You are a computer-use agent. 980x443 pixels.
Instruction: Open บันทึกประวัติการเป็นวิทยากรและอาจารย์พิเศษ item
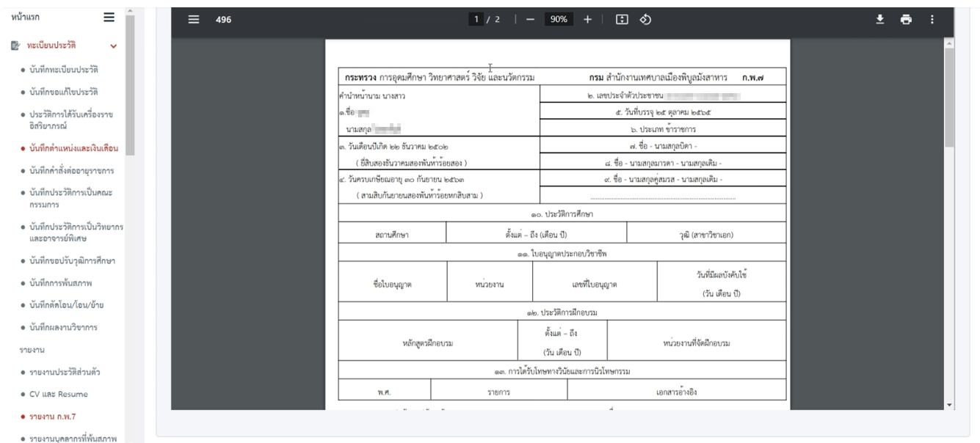pyautogui.click(x=76, y=233)
